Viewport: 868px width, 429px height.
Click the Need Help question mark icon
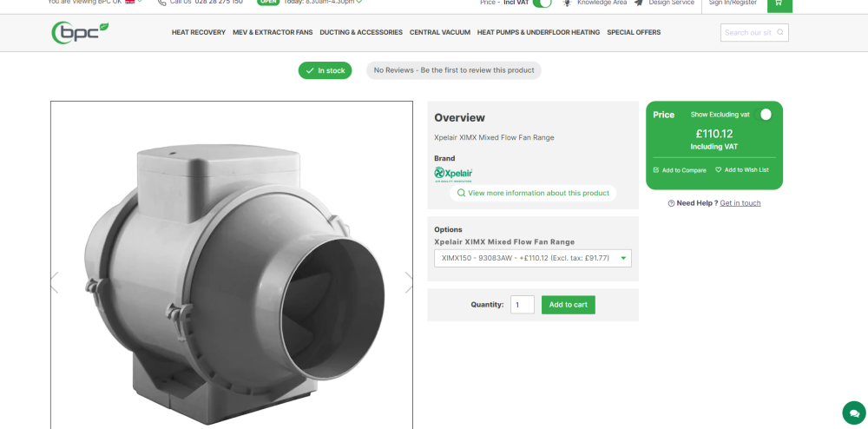[671, 203]
